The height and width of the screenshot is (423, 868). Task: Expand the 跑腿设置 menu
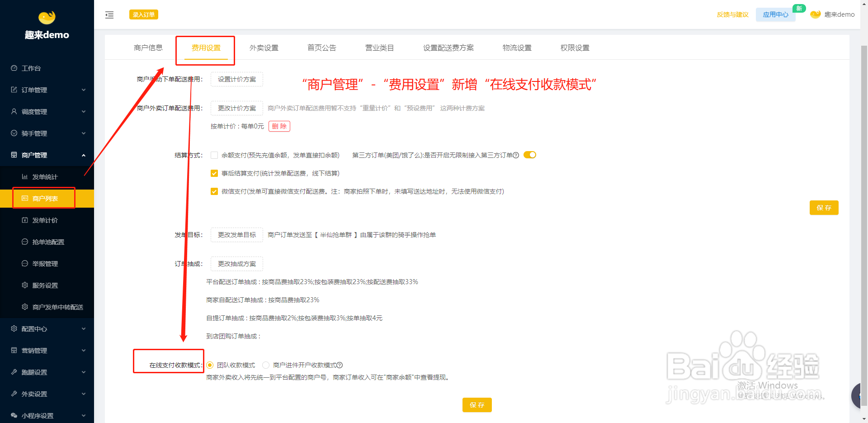pos(83,372)
